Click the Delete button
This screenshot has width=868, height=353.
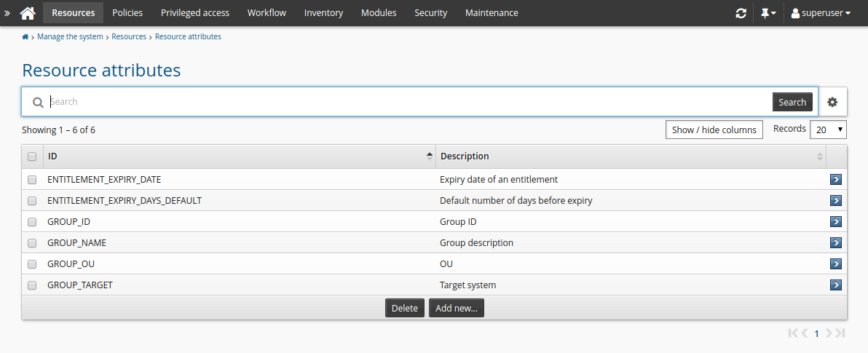(405, 308)
